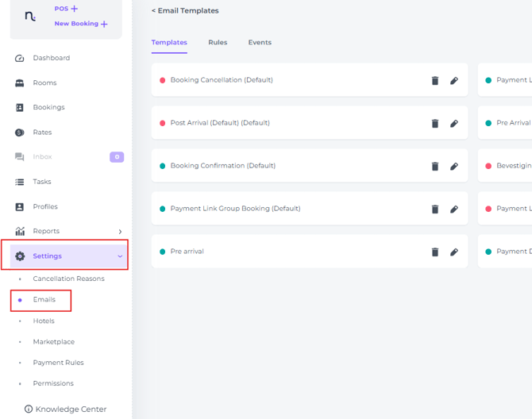Click the POS plus button

[75, 9]
